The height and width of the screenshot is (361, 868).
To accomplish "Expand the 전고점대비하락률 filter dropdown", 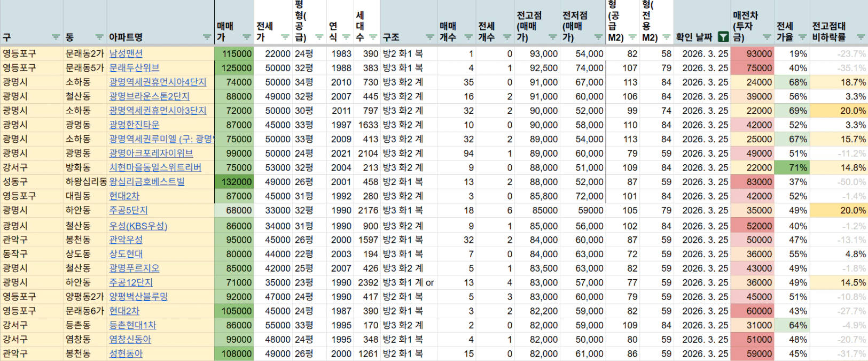I will tap(861, 37).
